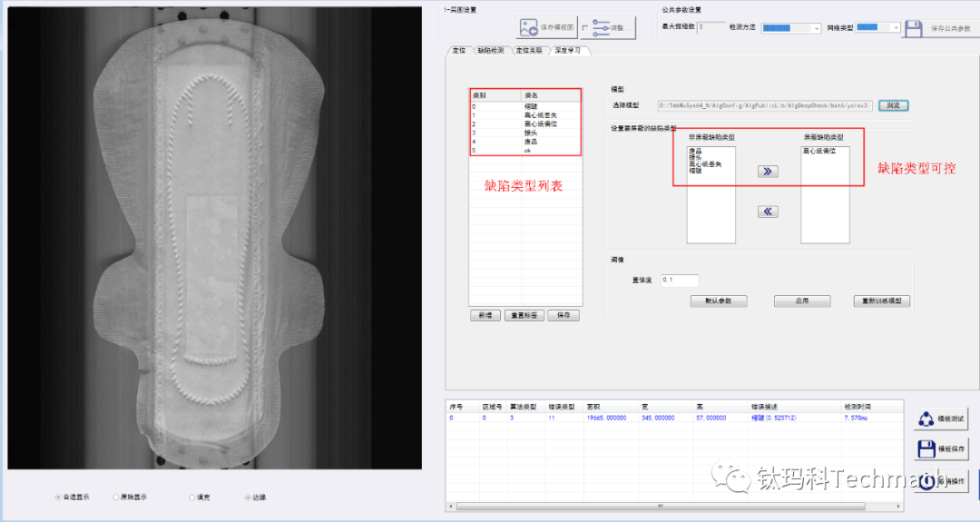Click the 置信度 confidence input field

[679, 281]
